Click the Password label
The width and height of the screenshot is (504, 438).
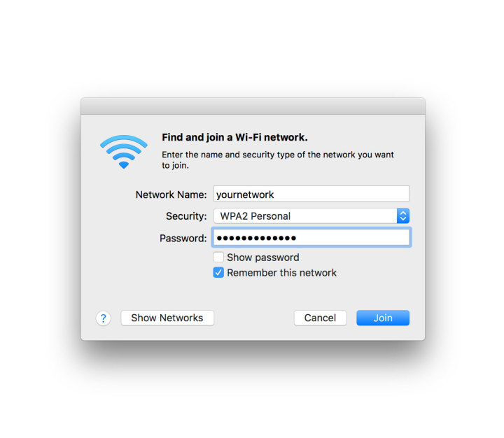coord(183,239)
